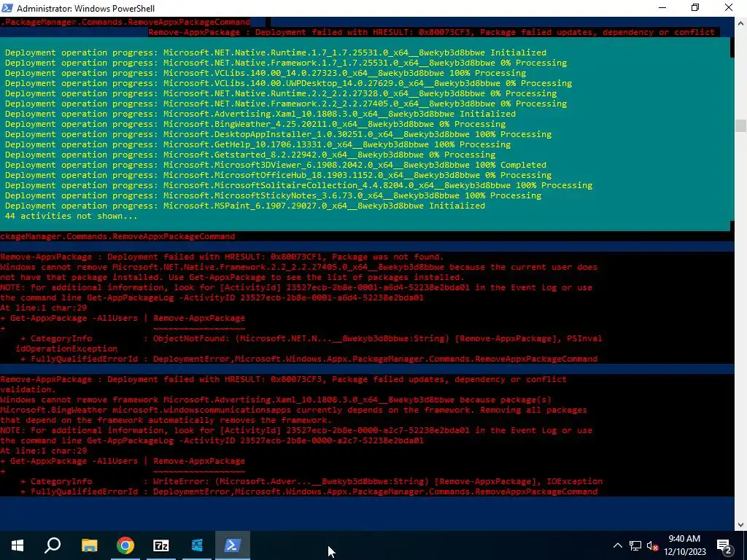Click the 'idOperationException' text
Viewport: 747px width, 560px height.
point(66,349)
